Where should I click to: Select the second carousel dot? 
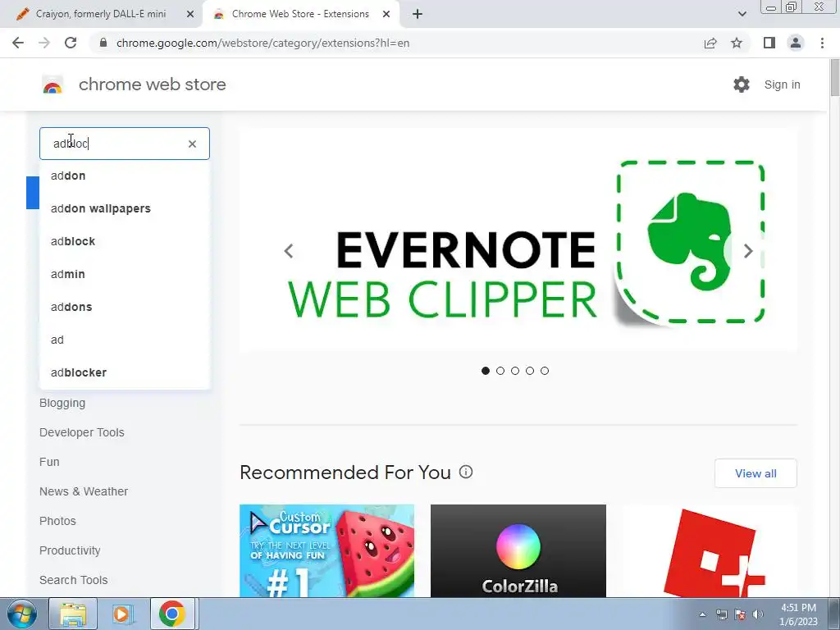click(500, 371)
